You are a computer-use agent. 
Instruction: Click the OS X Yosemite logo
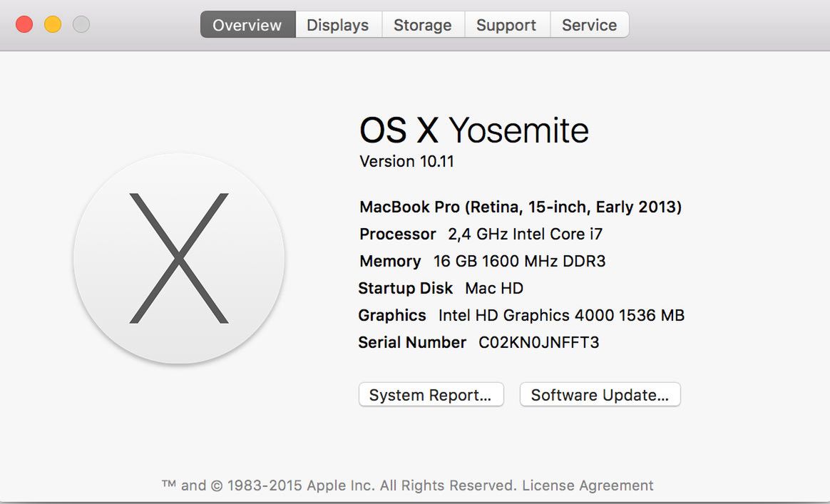click(x=179, y=258)
